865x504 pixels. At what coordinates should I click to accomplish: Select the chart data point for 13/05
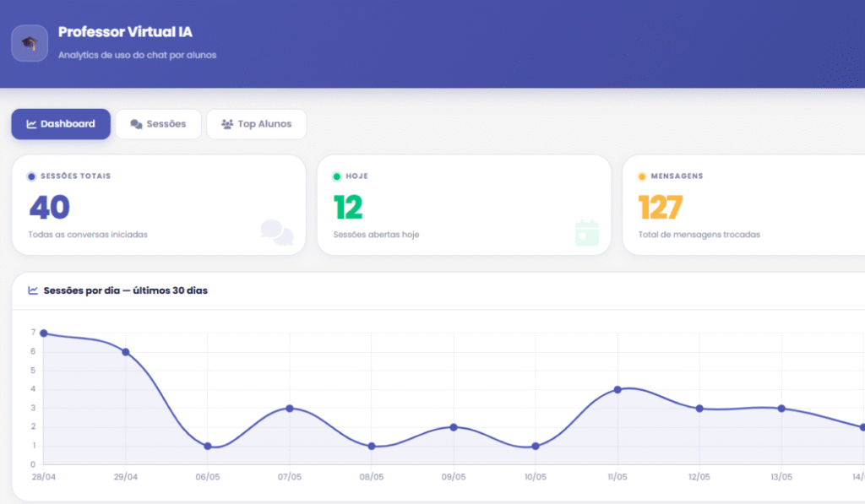coord(781,409)
